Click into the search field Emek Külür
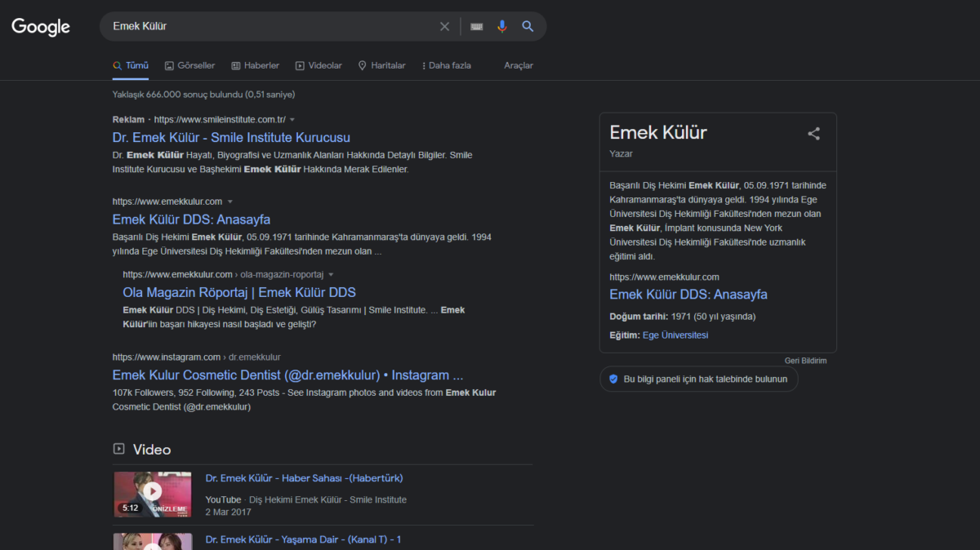 269,26
